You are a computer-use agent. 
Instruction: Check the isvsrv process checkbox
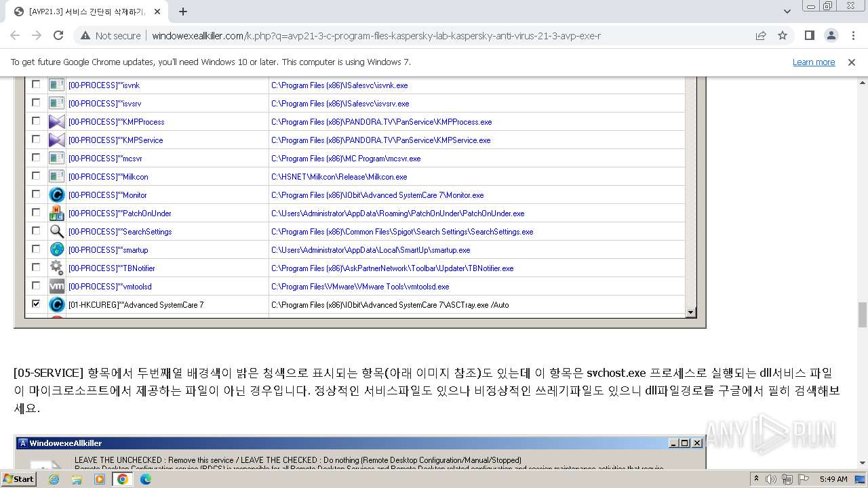click(x=36, y=103)
